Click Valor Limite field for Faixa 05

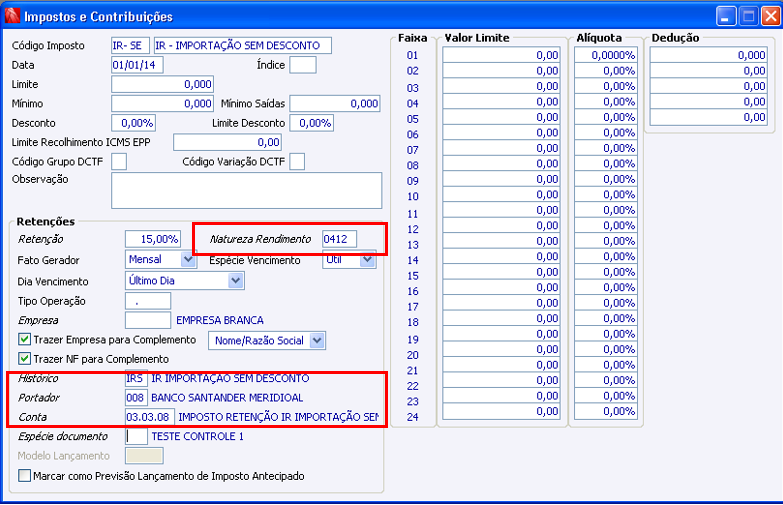pos(501,117)
